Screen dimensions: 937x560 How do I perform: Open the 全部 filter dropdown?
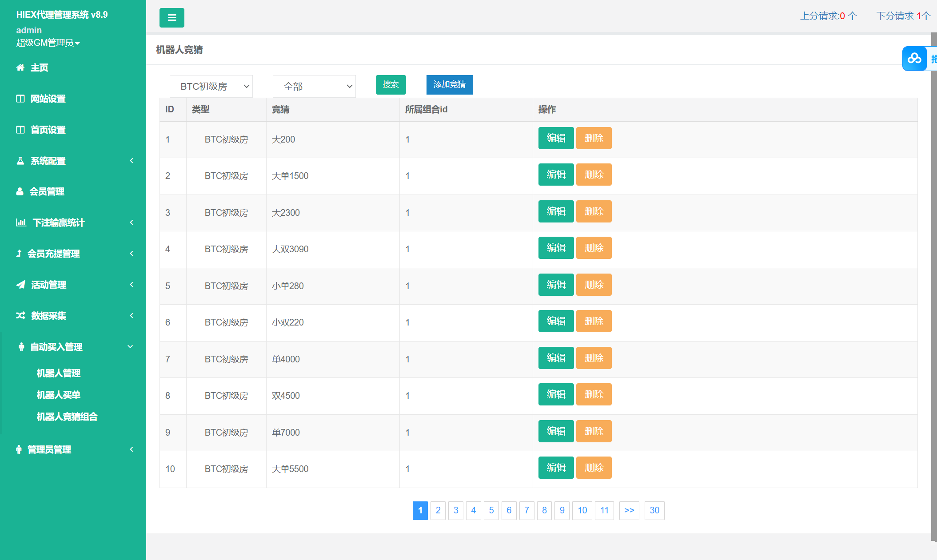[314, 87]
